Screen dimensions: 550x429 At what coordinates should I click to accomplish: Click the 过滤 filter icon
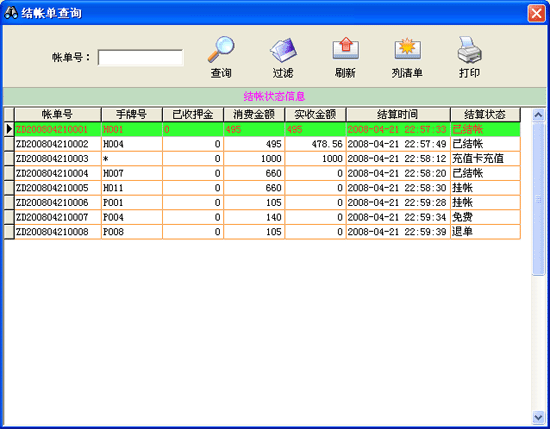click(x=283, y=49)
